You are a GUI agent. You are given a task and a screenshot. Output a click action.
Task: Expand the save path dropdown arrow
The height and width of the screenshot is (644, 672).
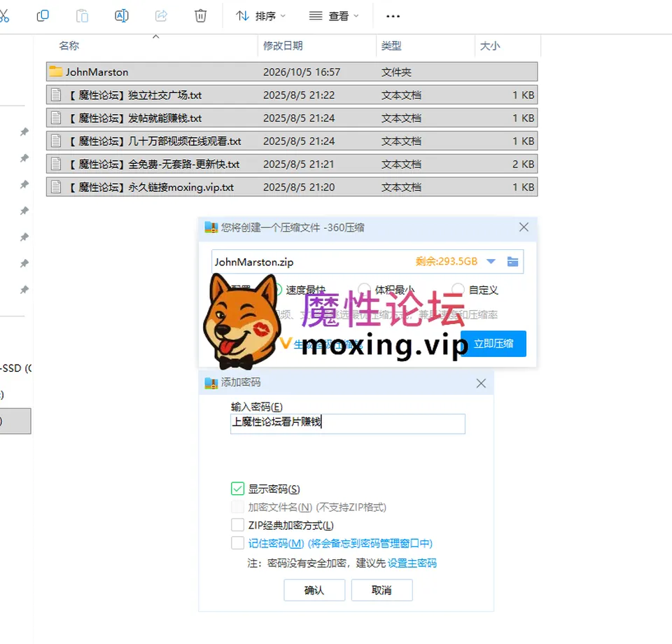491,261
